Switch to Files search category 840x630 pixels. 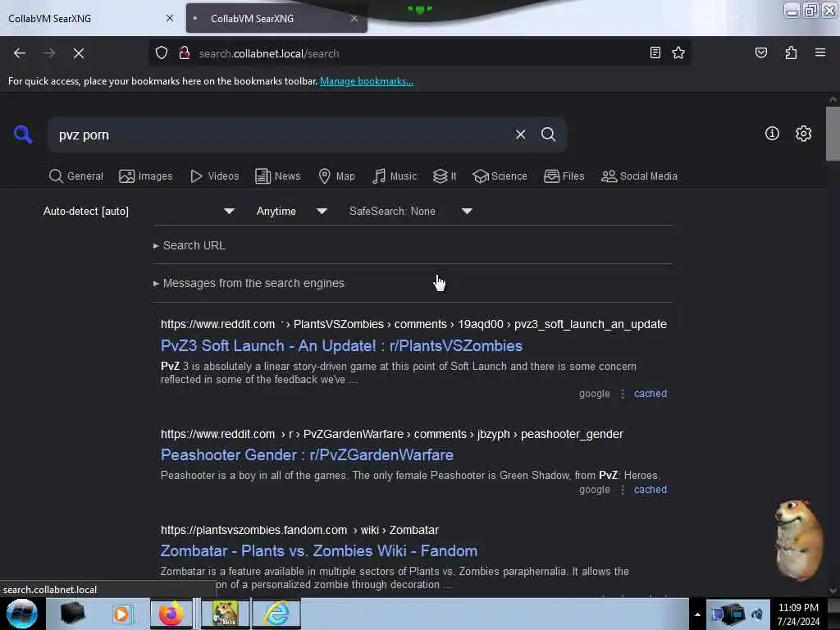point(564,176)
